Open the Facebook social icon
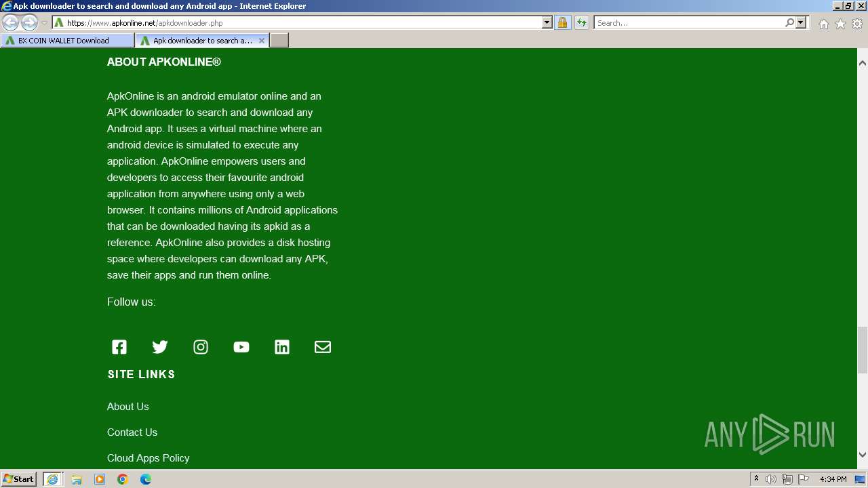 pos(119,347)
